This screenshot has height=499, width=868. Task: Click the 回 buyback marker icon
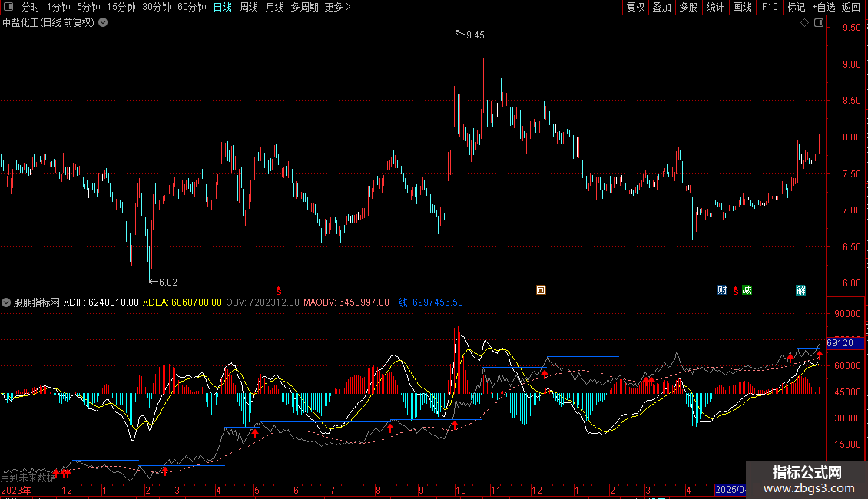541,290
